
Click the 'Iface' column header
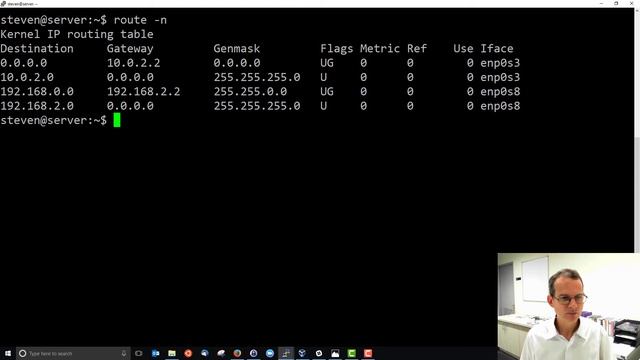point(497,49)
